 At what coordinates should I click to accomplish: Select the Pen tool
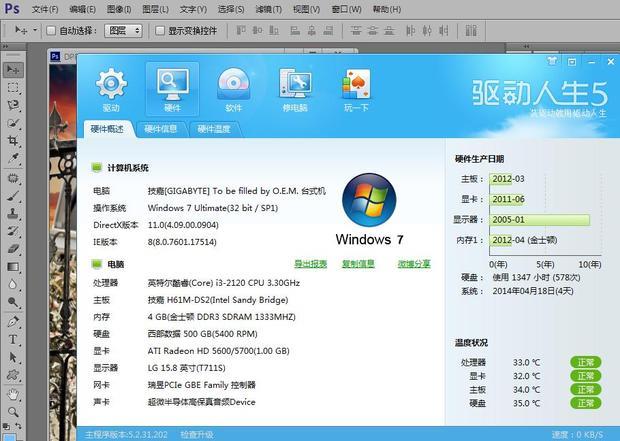click(13, 322)
